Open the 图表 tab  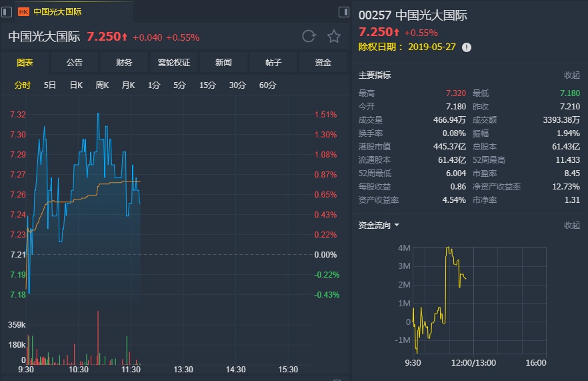click(x=25, y=62)
